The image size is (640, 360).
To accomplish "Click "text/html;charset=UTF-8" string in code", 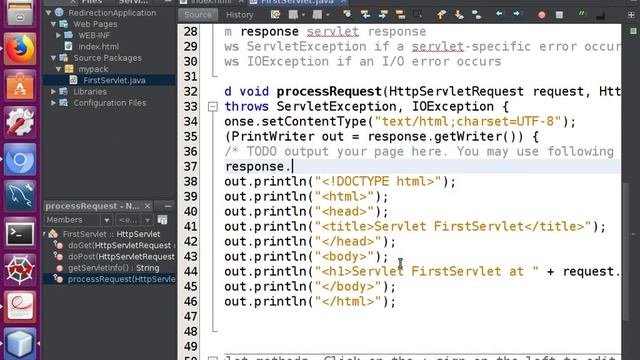I will tap(469, 122).
